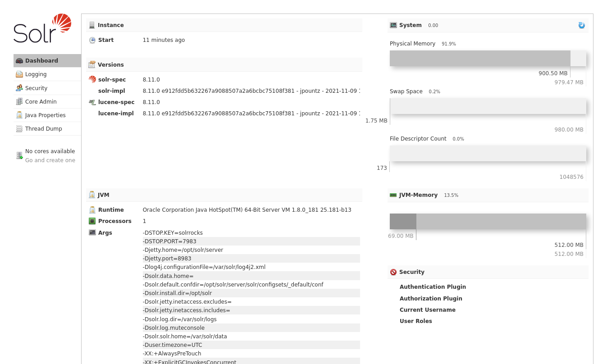Click the solr-impl version string
Image resolution: width=607 pixels, height=364 pixels.
pos(251,91)
